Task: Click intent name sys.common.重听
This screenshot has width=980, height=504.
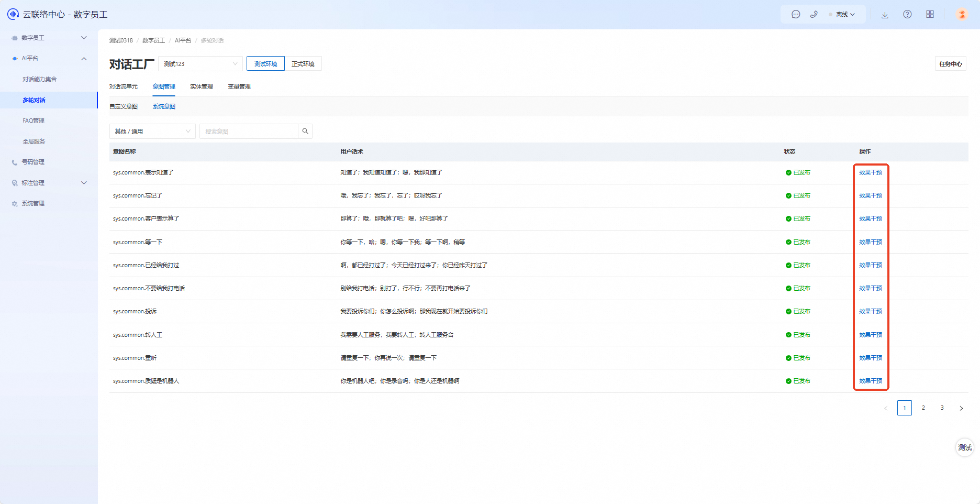Action: coord(135,358)
